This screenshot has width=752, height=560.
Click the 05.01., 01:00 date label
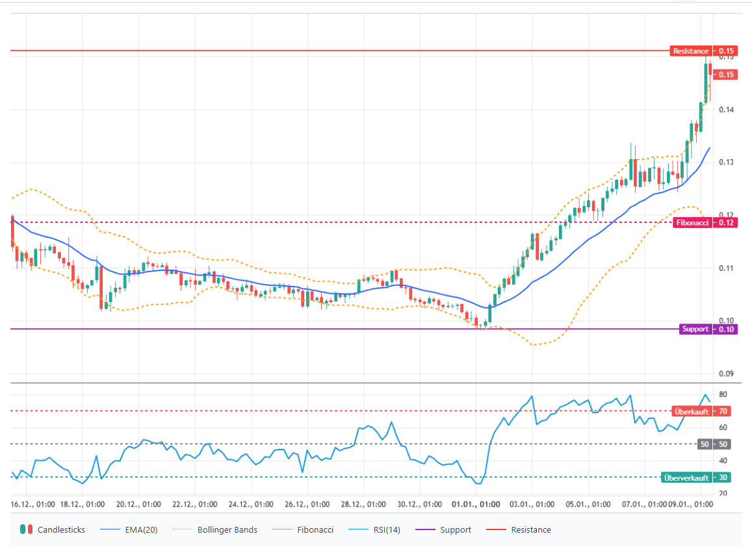[588, 504]
